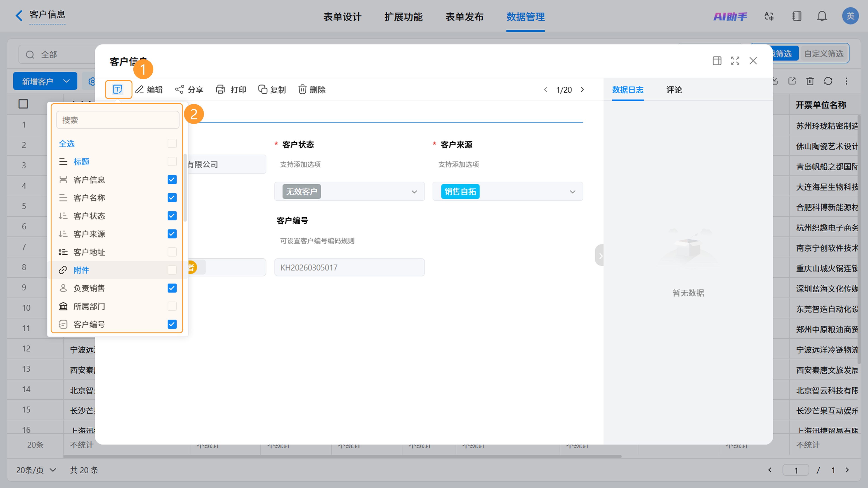Click the background table export icon
Viewport: 868px width, 488px height.
(x=792, y=81)
